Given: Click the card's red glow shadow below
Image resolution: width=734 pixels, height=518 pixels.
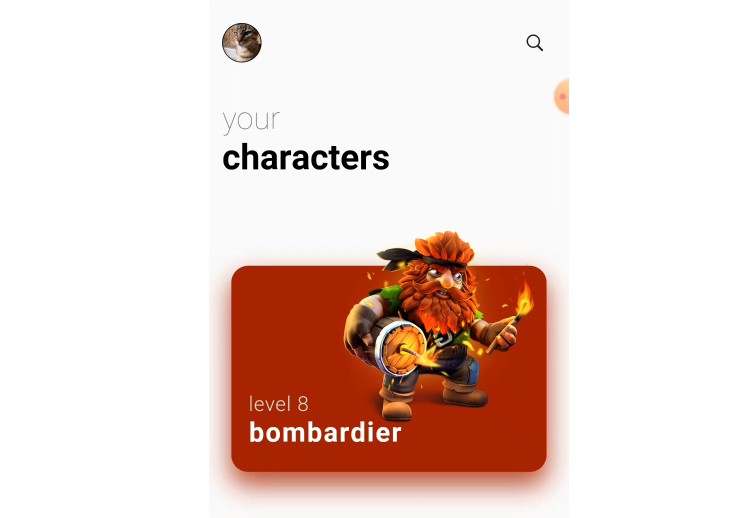Looking at the screenshot, I should pyautogui.click(x=389, y=482).
